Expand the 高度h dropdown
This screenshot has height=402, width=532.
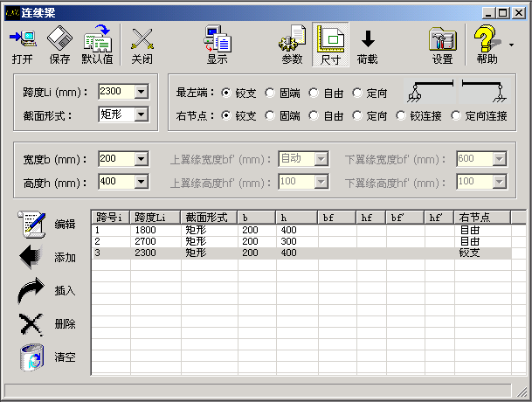[x=141, y=182]
